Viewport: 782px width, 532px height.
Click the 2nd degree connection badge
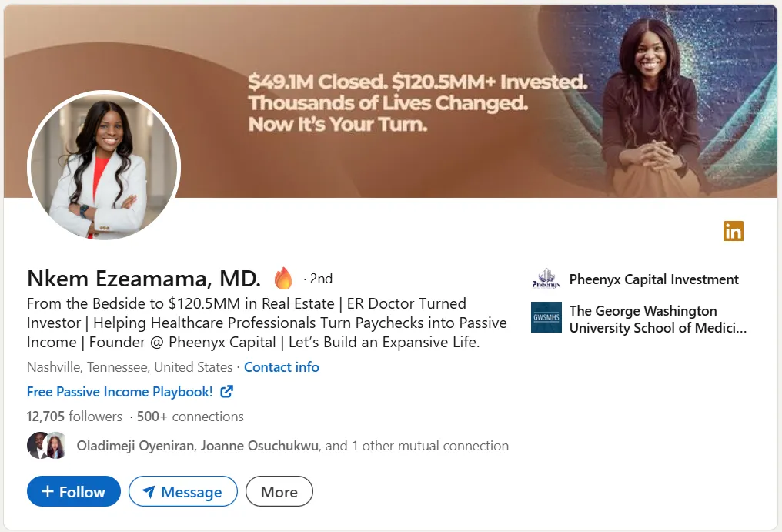click(320, 279)
